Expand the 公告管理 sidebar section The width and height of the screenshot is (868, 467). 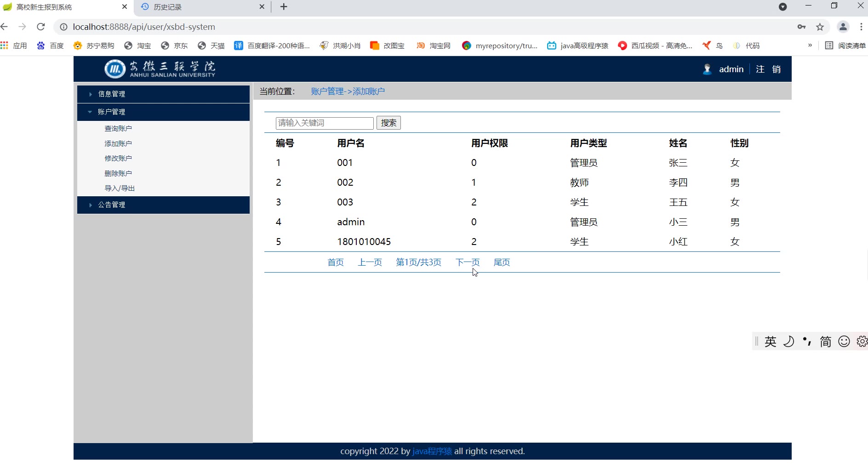[112, 205]
